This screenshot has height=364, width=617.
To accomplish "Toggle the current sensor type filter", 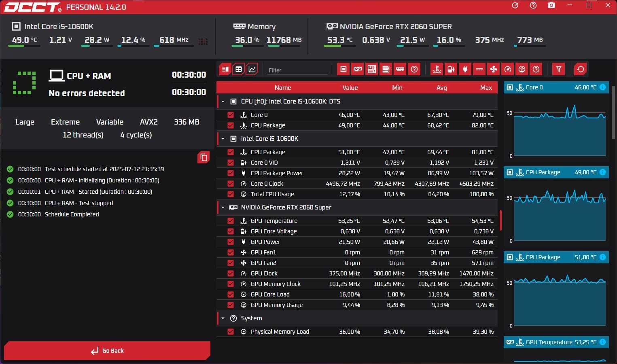I will (479, 69).
